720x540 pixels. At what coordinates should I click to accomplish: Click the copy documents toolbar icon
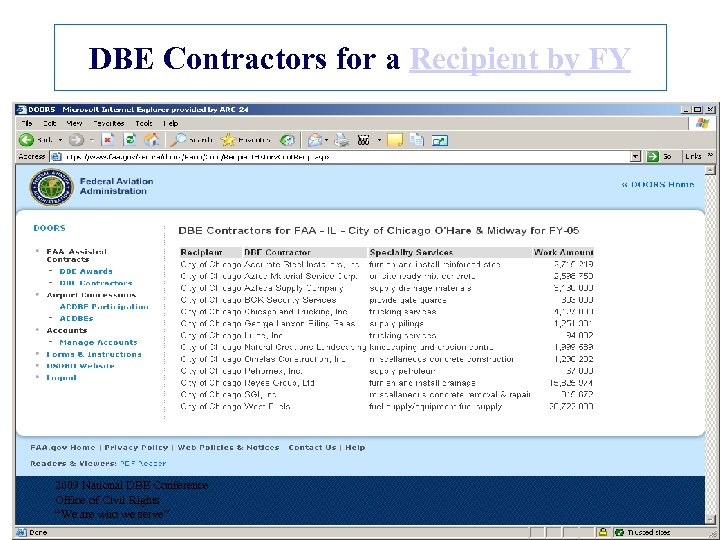416,140
